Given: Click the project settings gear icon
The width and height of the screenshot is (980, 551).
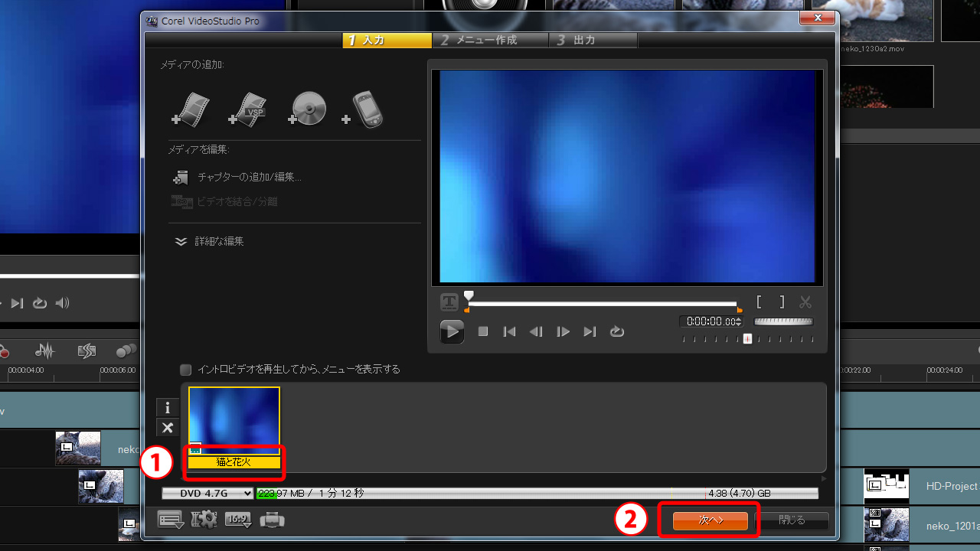Looking at the screenshot, I should 204,520.
